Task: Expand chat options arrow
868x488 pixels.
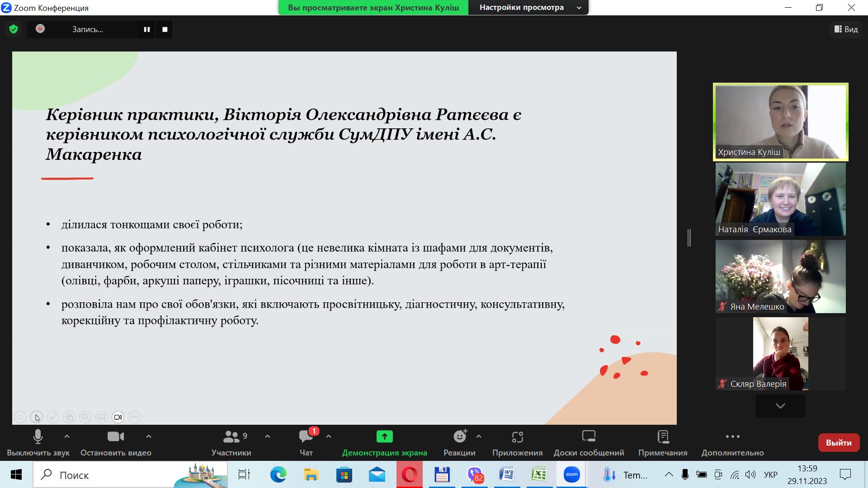Action: [x=329, y=436]
